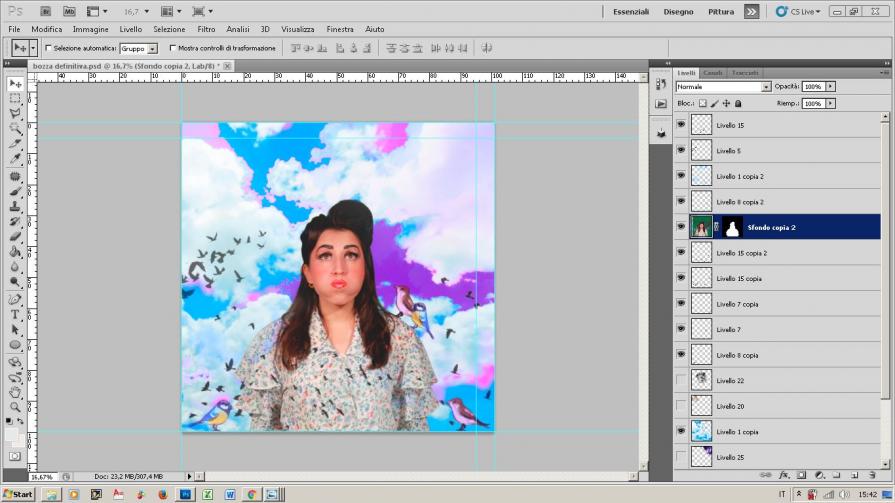Open the Gruppo auto-select dropdown
The image size is (895, 503).
click(153, 48)
